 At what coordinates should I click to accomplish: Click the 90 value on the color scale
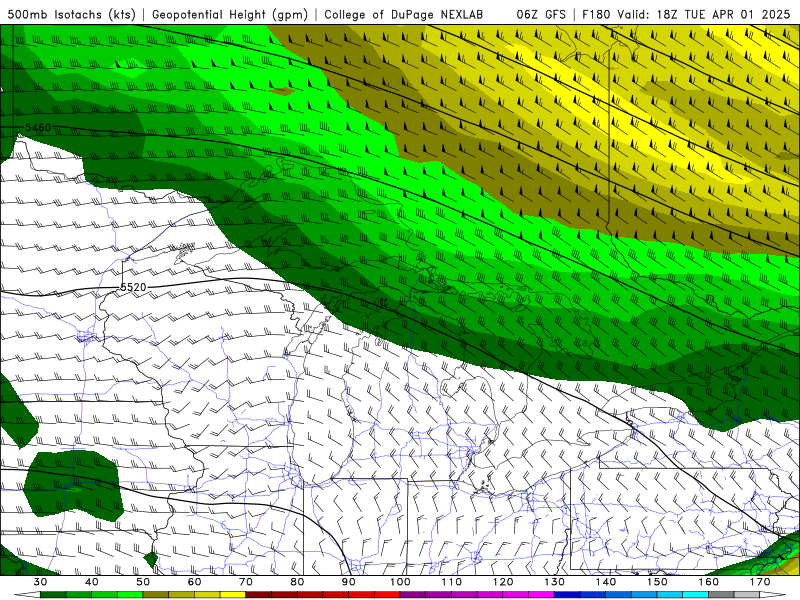tap(348, 582)
